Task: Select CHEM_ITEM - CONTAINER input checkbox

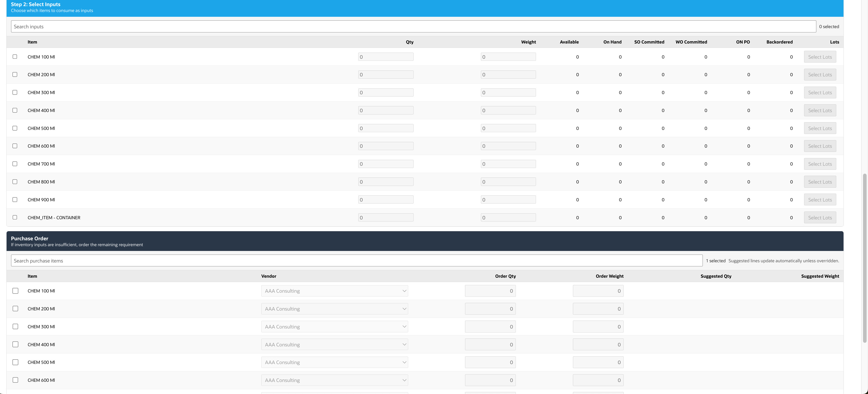Action: click(x=15, y=217)
